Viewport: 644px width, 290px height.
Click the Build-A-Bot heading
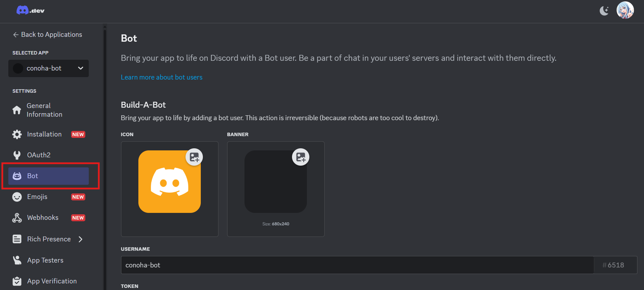tap(143, 105)
